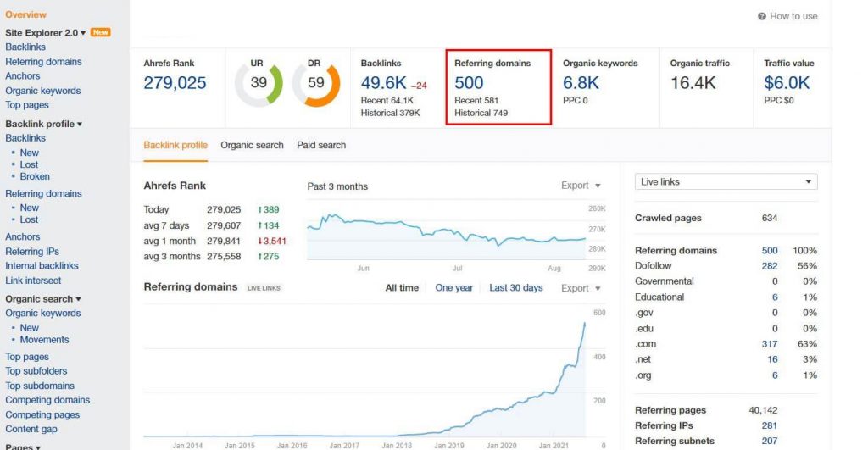
Task: Open the 500 referring domains metric
Action: pyautogui.click(x=469, y=83)
